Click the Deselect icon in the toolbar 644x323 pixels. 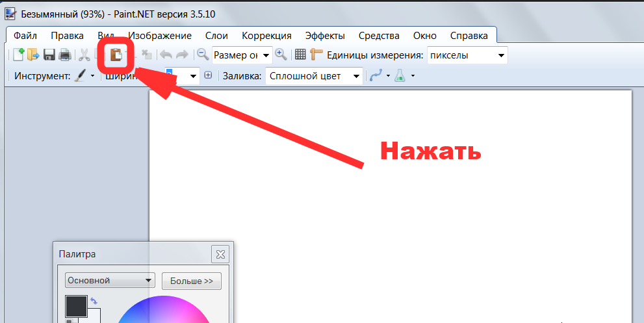click(146, 55)
